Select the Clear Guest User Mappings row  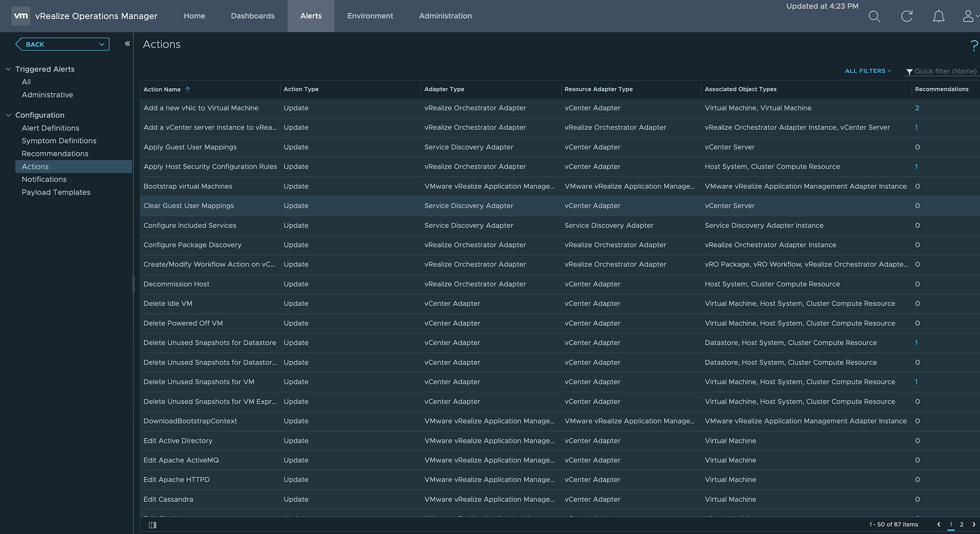click(x=560, y=206)
